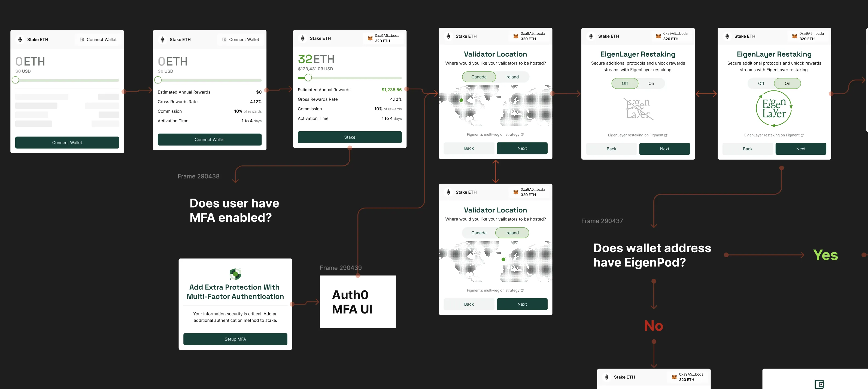The image size is (868, 389).
Task: Click the green EigenLayer logo with circular arrows
Action: click(774, 108)
